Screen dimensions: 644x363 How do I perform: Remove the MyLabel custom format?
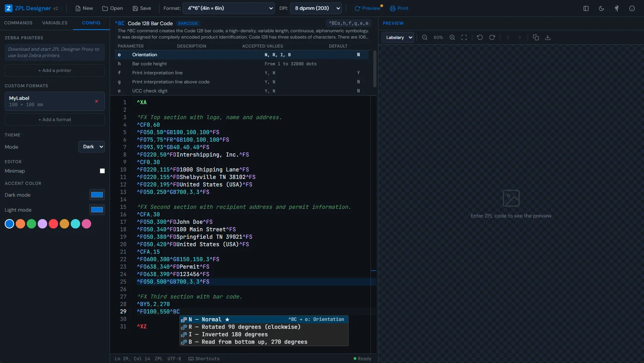(96, 101)
